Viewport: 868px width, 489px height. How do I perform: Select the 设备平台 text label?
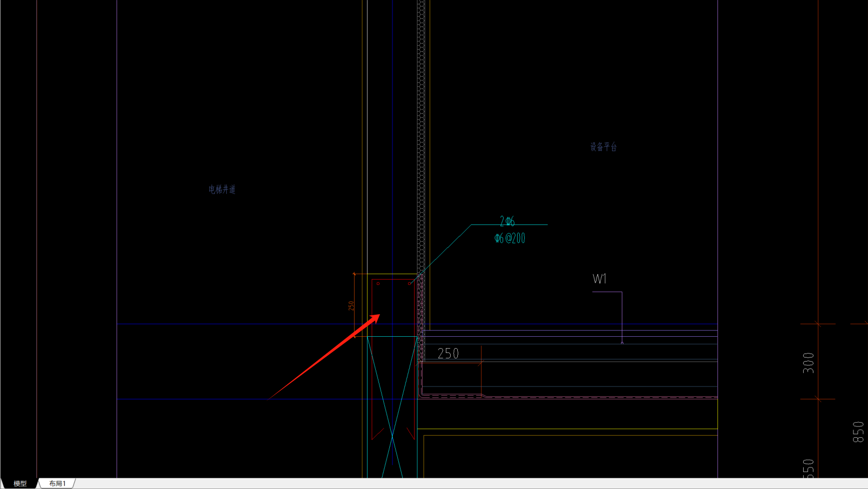click(603, 147)
